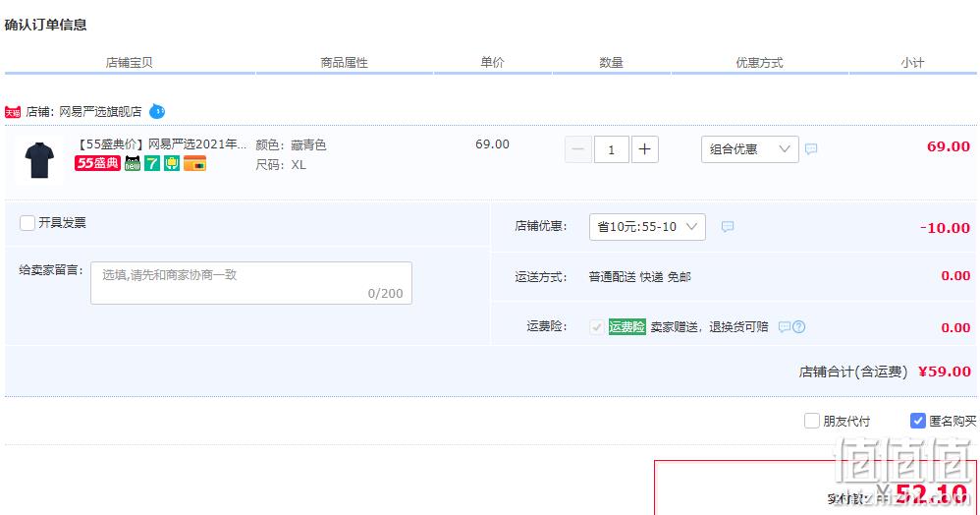Click 普通配送 快递 免邮 shipping text
This screenshot has height=515, width=980.
click(x=640, y=276)
